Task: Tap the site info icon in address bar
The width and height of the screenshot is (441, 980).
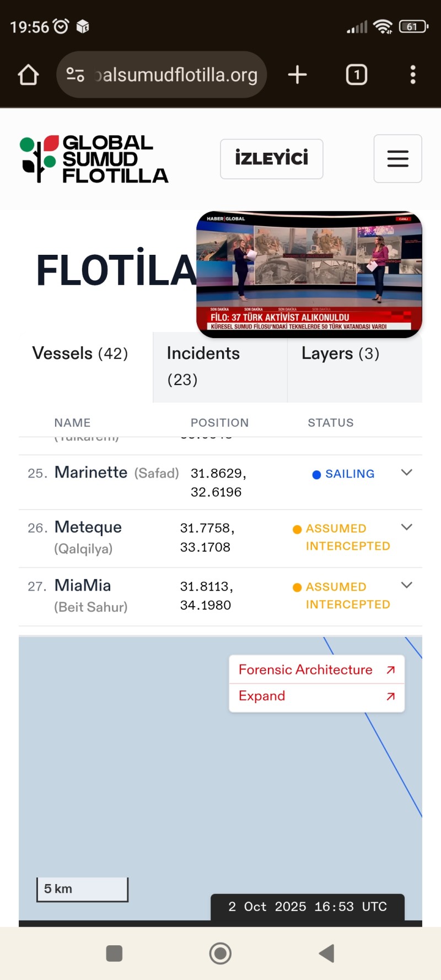Action: click(x=76, y=75)
